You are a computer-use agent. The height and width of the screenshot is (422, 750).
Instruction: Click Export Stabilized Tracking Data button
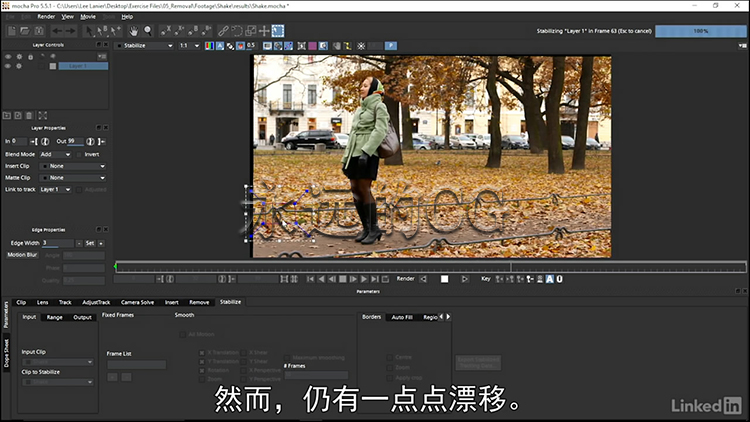pos(478,362)
